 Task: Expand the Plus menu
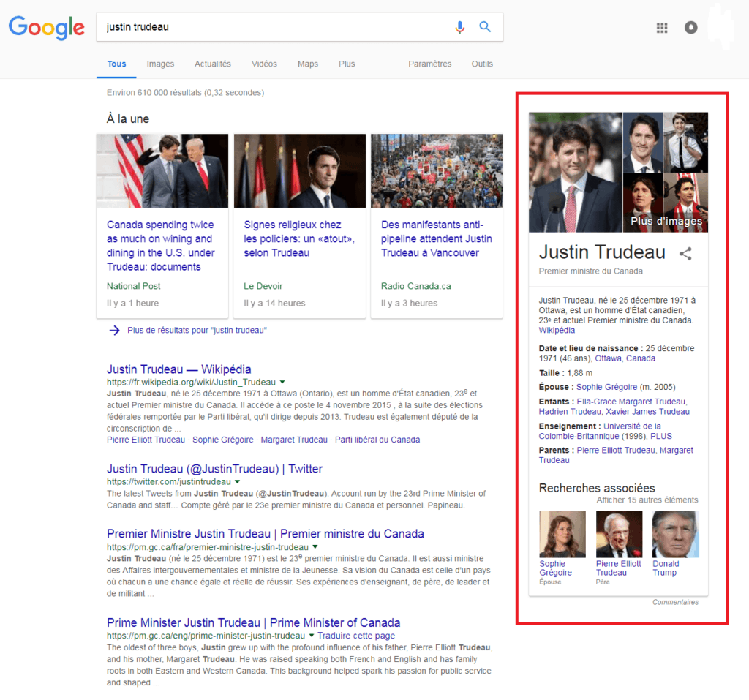click(x=347, y=64)
